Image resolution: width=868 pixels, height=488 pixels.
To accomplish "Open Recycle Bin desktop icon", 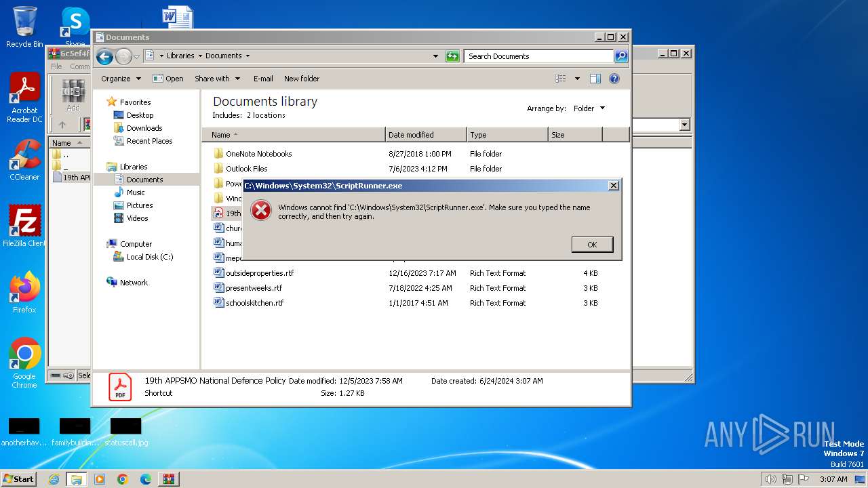I will pos(24,27).
